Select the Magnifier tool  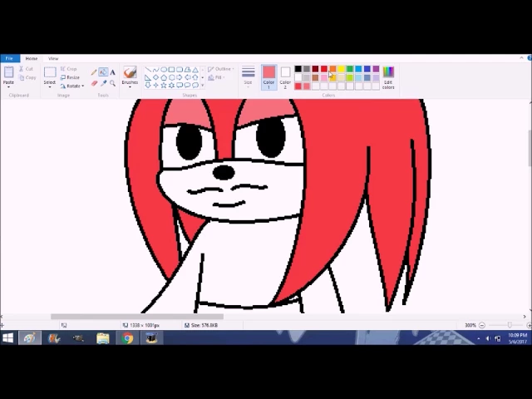point(112,83)
